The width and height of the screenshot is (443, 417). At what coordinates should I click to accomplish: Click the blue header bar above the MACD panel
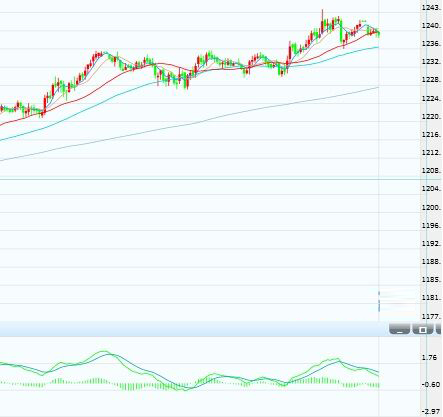pos(193,329)
